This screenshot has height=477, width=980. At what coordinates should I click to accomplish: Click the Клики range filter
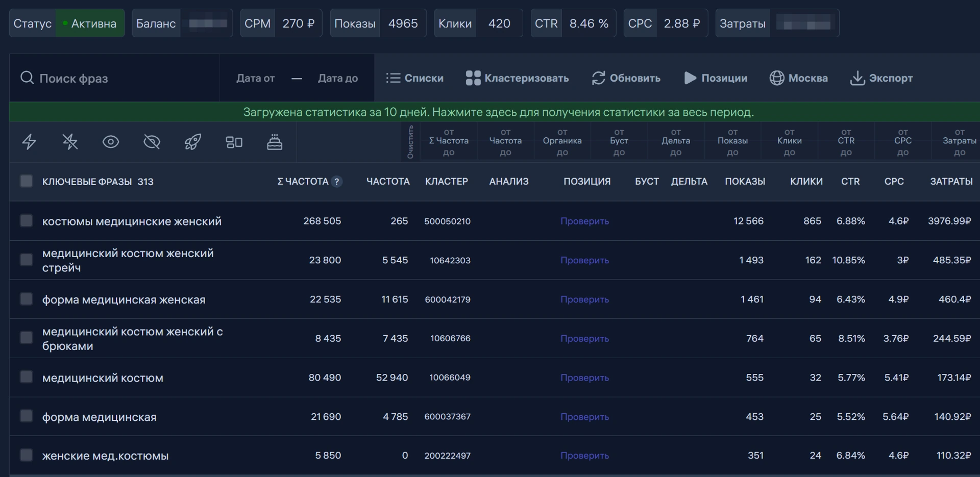(x=789, y=142)
